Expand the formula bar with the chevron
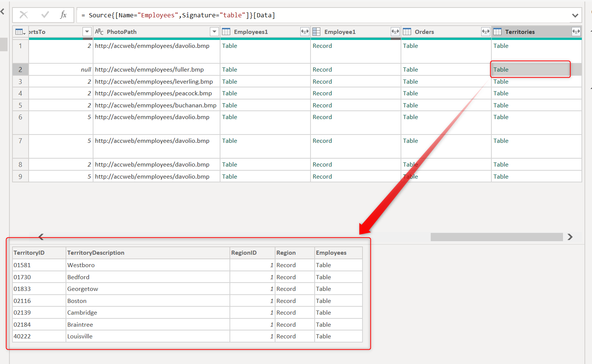 pyautogui.click(x=575, y=15)
